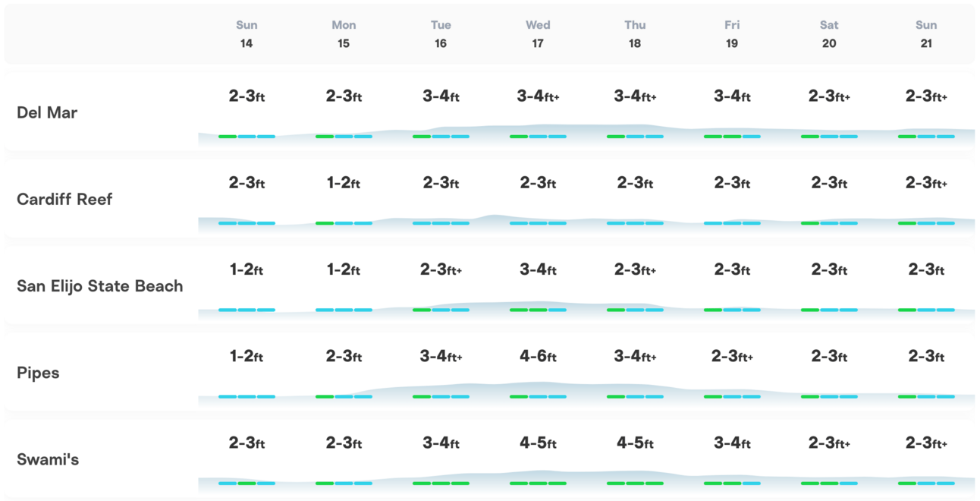The height and width of the screenshot is (501, 980).
Task: Open the Del Mar surf spot
Action: coord(47,112)
